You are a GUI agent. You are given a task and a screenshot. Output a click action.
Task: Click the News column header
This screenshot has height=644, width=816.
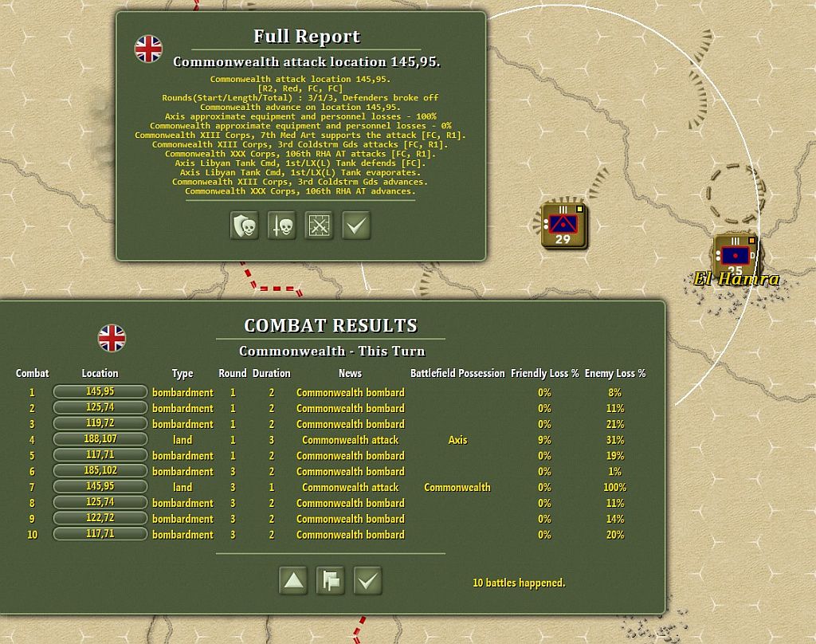click(x=351, y=373)
